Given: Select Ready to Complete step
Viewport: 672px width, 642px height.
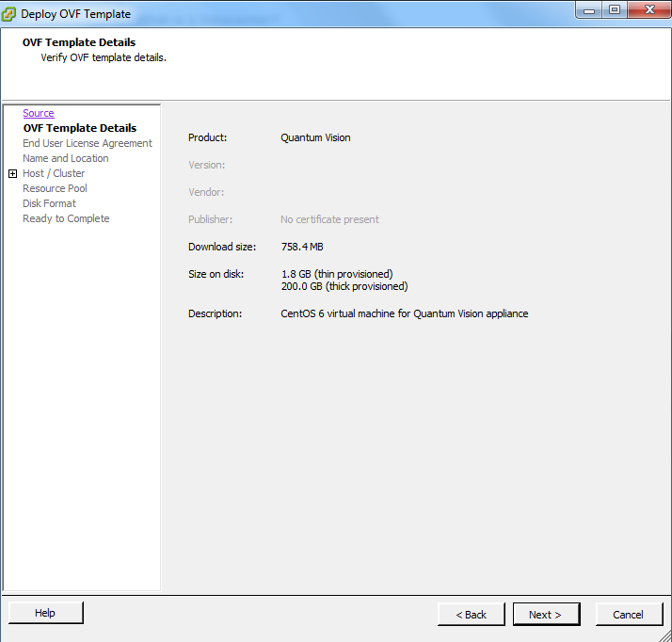Looking at the screenshot, I should [66, 218].
